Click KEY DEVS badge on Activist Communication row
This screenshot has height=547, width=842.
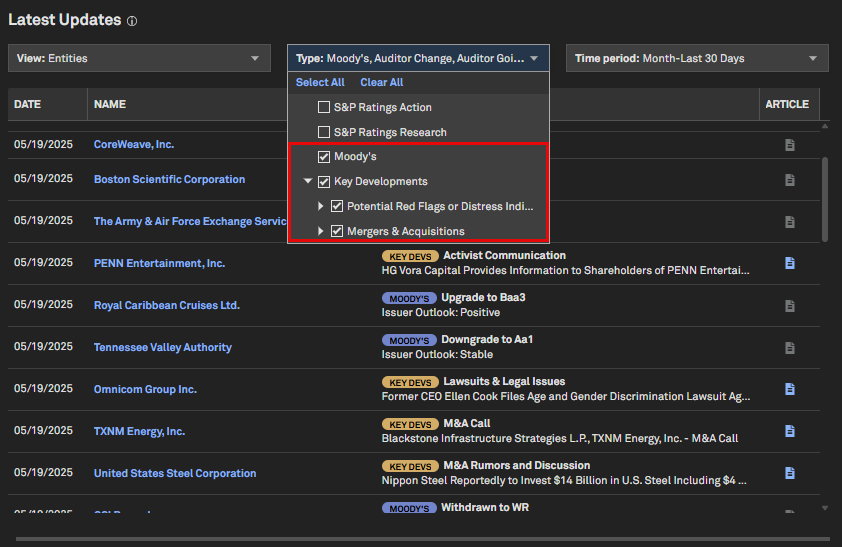[410, 257]
